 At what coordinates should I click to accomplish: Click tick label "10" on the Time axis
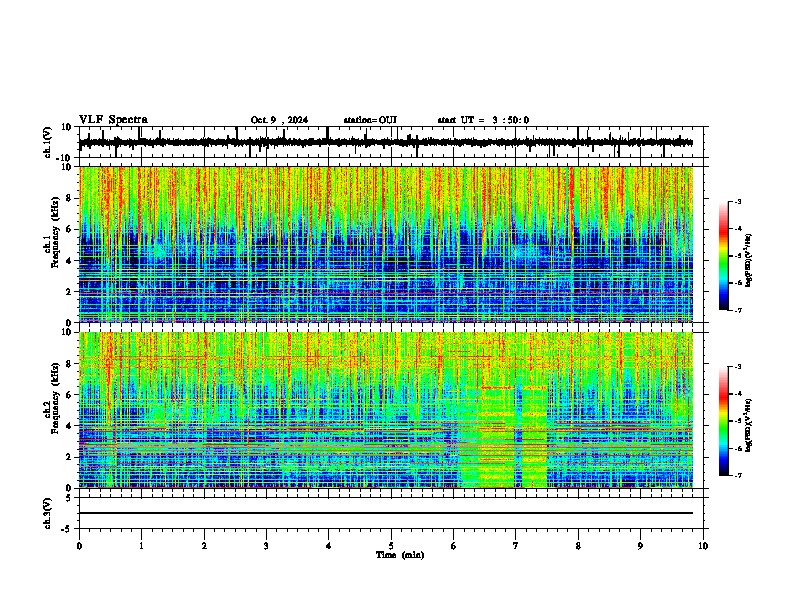(703, 546)
